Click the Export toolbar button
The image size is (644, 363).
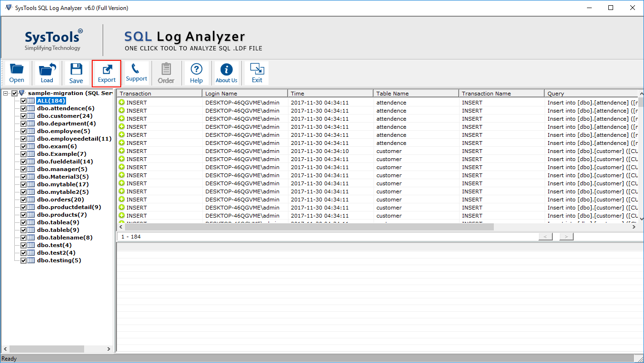coord(107,73)
